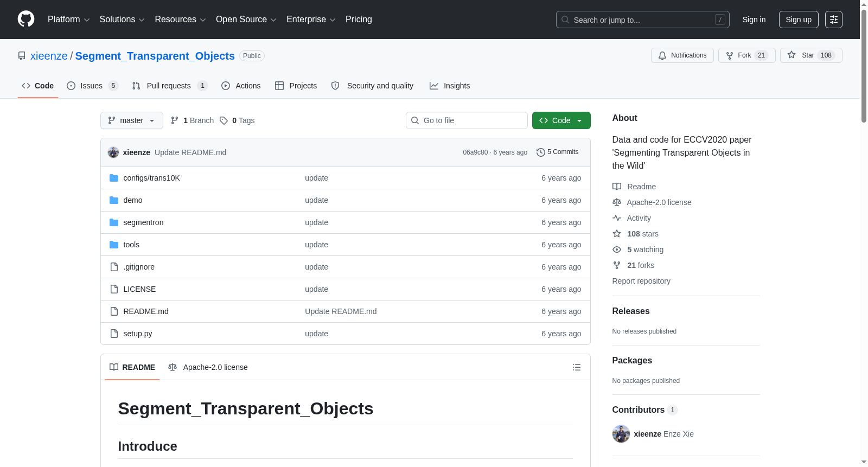Expand the green Code dropdown
Image resolution: width=868 pixels, height=467 pixels.
[561, 120]
